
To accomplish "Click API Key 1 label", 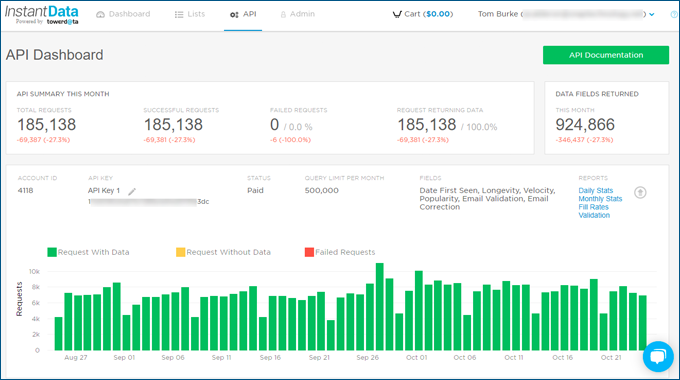I will (x=104, y=190).
